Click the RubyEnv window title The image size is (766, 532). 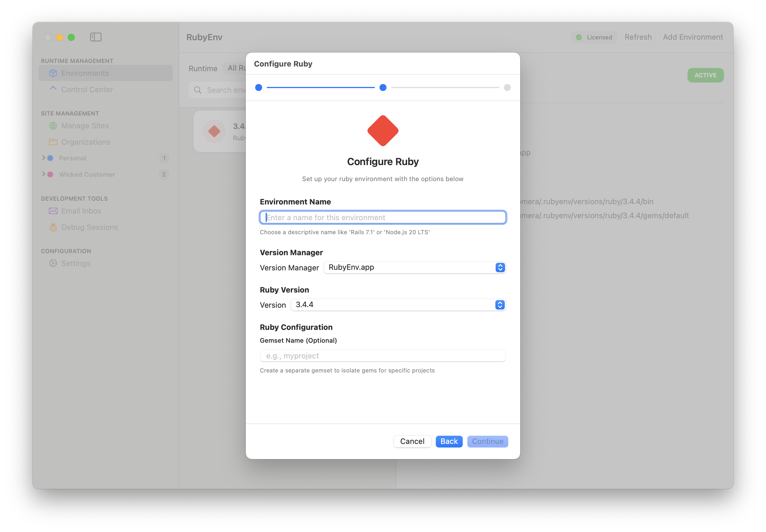tap(204, 37)
